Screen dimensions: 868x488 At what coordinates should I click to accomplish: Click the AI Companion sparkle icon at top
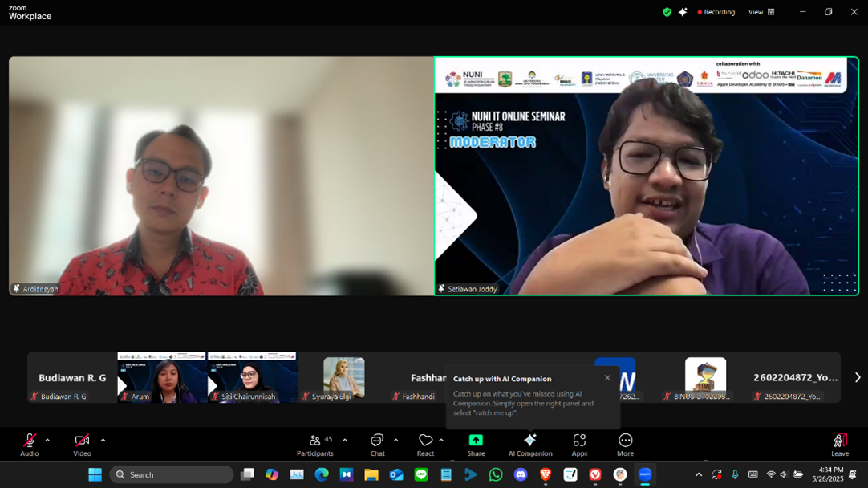pyautogui.click(x=683, y=12)
